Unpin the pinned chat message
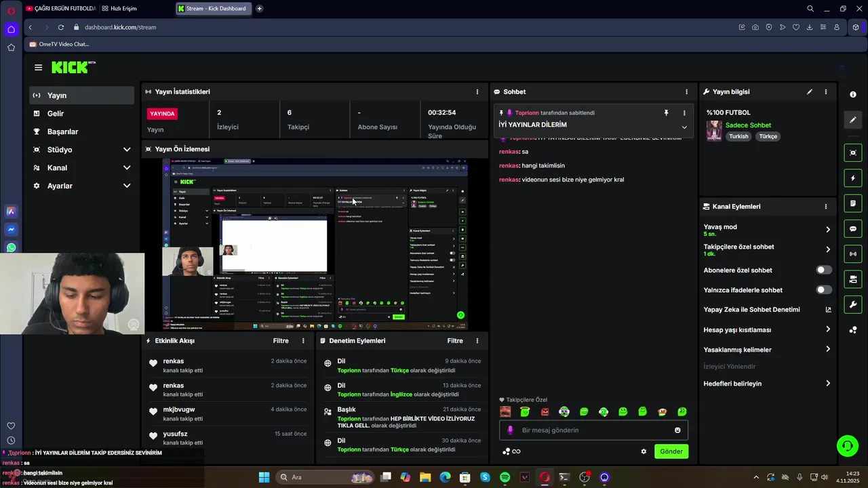 point(666,113)
